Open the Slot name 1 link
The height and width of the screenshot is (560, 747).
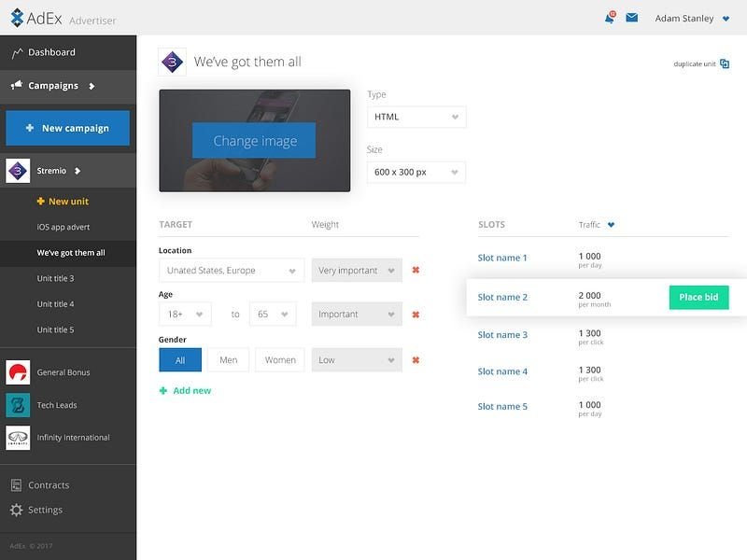[x=502, y=258]
